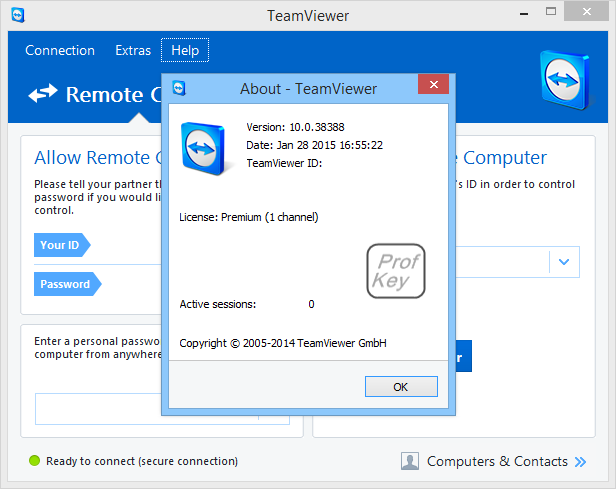Click Ready to connect status text
This screenshot has width=616, height=489.
(x=142, y=461)
